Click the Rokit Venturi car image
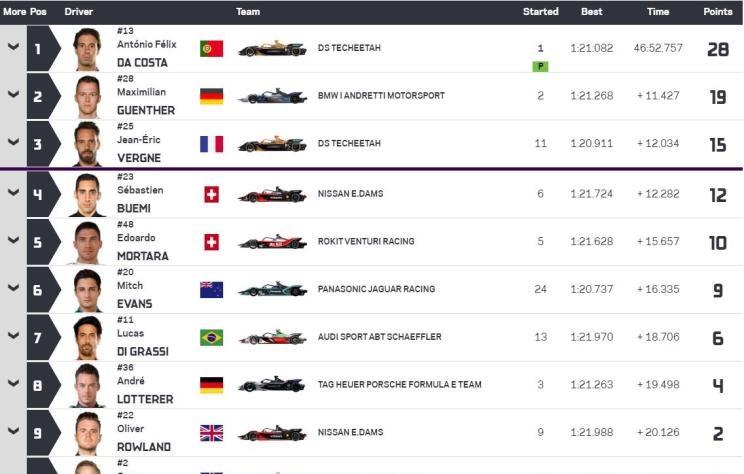Screen dimensions: 744x474 pos(272,242)
